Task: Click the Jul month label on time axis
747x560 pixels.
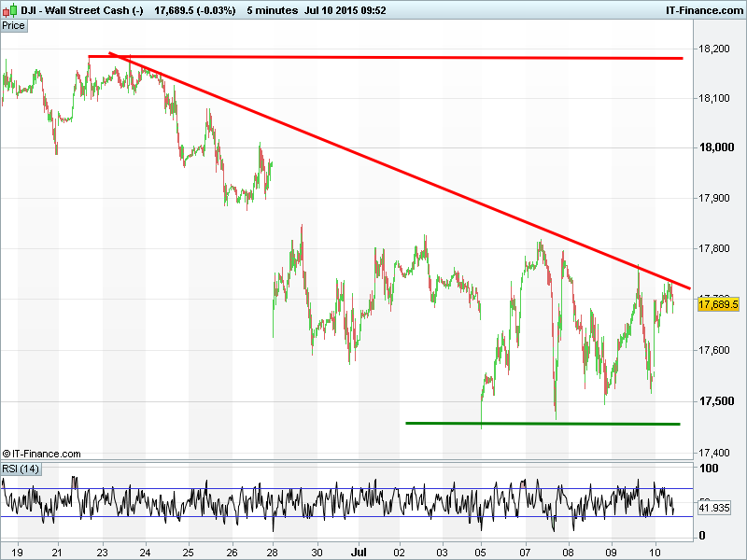Action: pyautogui.click(x=359, y=552)
